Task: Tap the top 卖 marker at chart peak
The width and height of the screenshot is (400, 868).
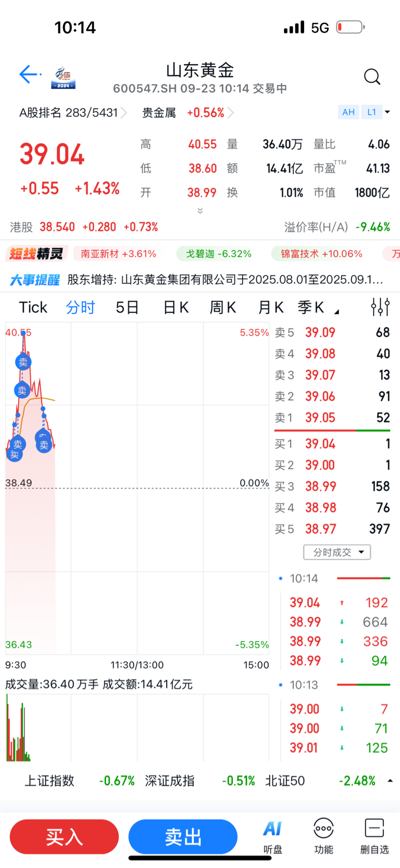Action: point(23,362)
